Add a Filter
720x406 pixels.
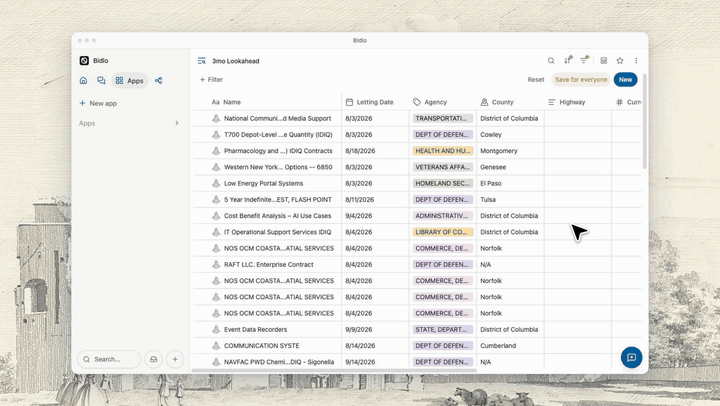[211, 79]
